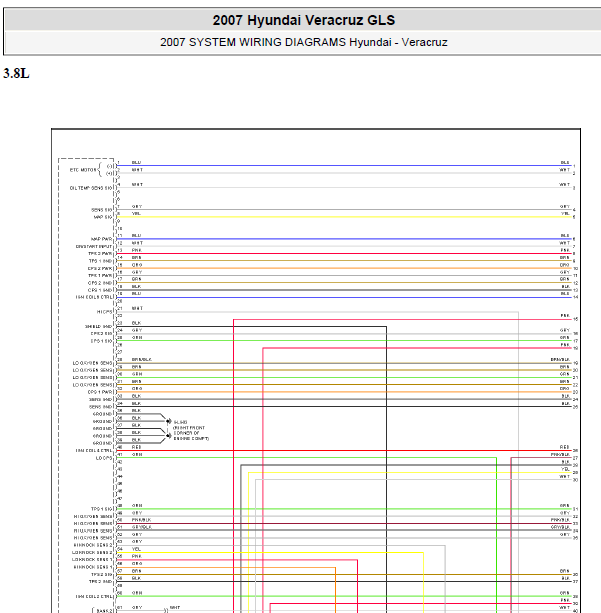Image resolution: width=601 pixels, height=613 pixels.
Task: Click the PNK/BLK wire label at pin 50
Action: coord(141,520)
